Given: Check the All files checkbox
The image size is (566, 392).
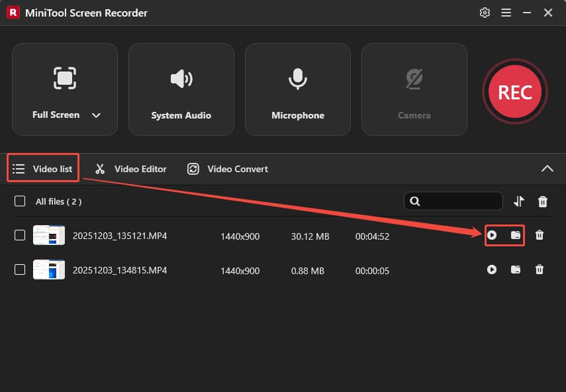Looking at the screenshot, I should (19, 201).
